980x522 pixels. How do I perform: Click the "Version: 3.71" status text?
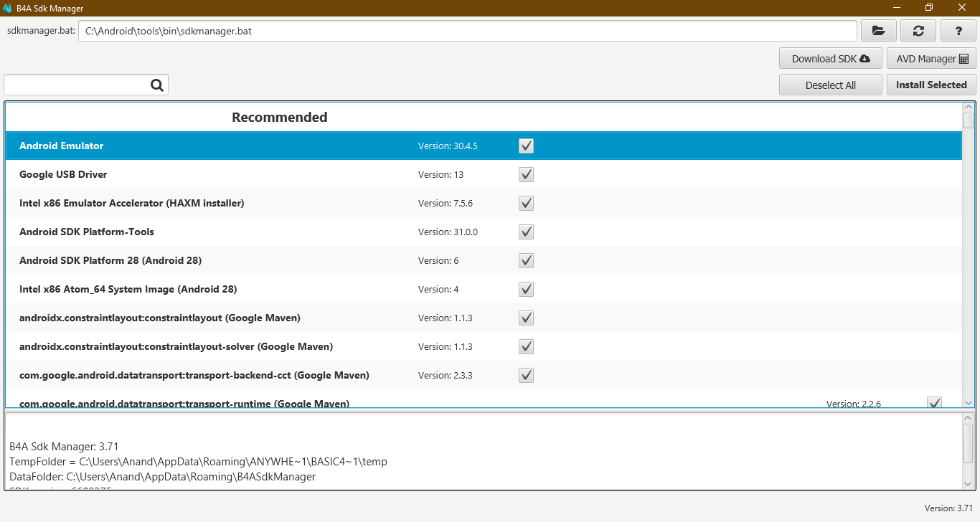click(x=950, y=508)
